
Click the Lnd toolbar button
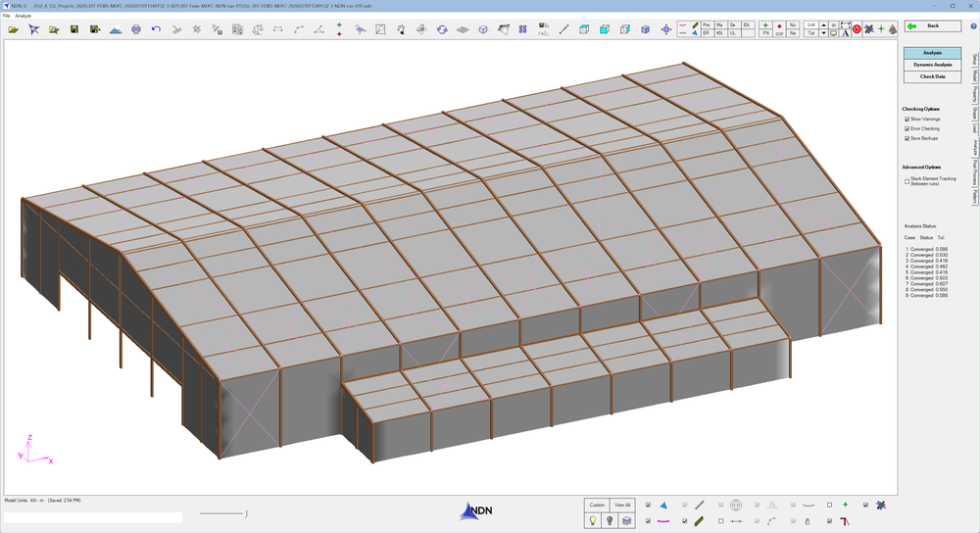click(x=811, y=25)
